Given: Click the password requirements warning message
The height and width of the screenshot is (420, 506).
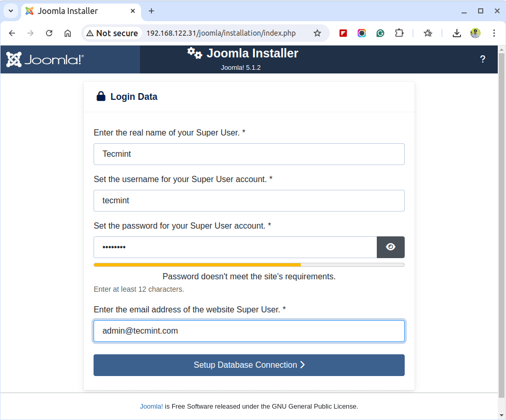Looking at the screenshot, I should (x=249, y=277).
